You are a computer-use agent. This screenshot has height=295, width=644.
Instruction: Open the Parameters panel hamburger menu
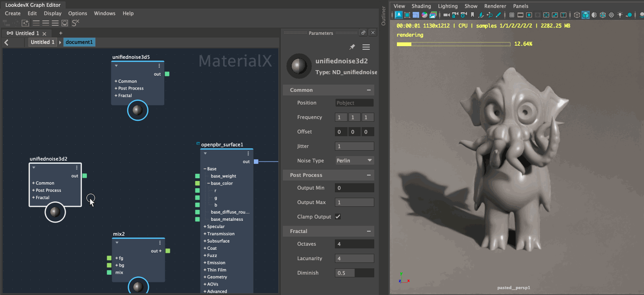(366, 47)
